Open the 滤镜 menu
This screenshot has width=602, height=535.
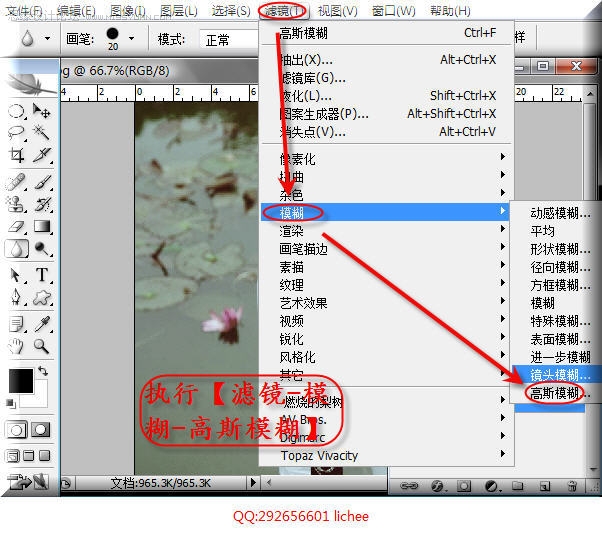click(283, 11)
